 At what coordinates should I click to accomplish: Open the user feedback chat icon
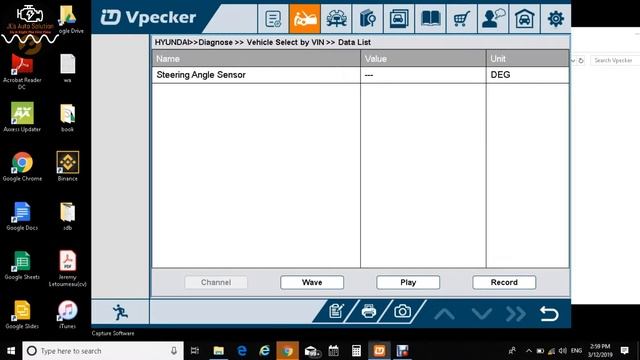[x=493, y=19]
